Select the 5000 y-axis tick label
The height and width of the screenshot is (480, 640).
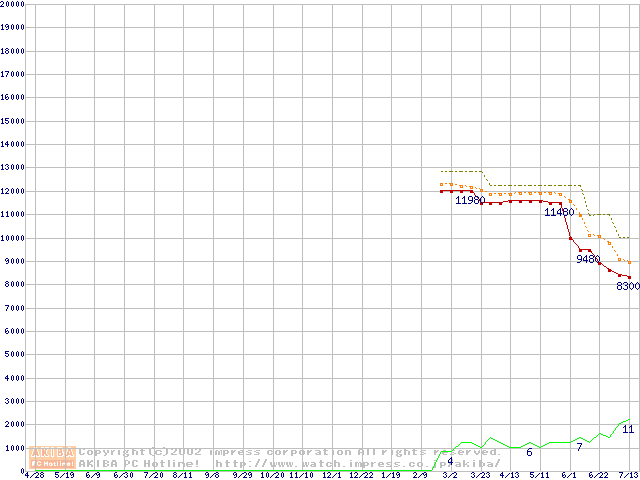click(12, 354)
